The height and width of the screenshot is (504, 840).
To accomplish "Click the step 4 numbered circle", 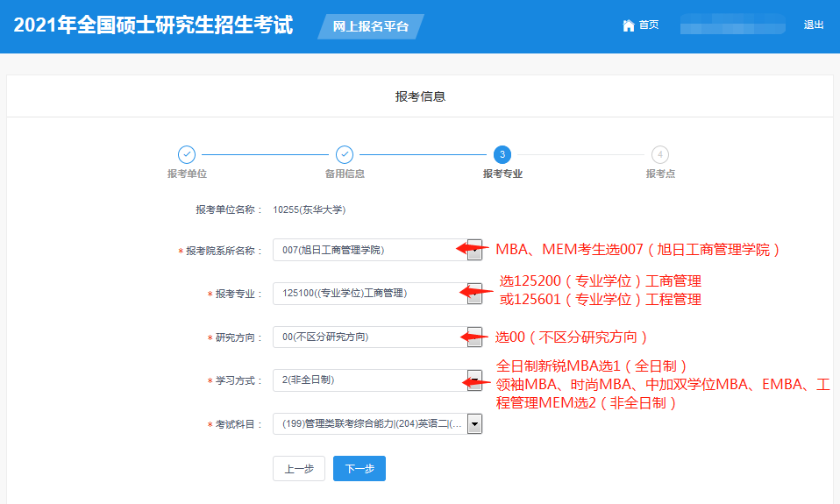I will [660, 154].
